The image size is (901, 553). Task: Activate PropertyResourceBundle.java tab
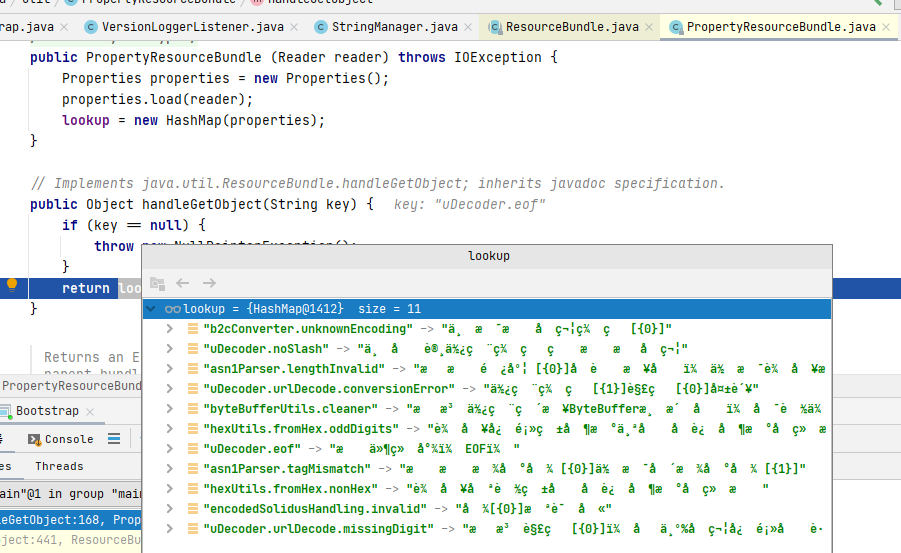(x=781, y=27)
